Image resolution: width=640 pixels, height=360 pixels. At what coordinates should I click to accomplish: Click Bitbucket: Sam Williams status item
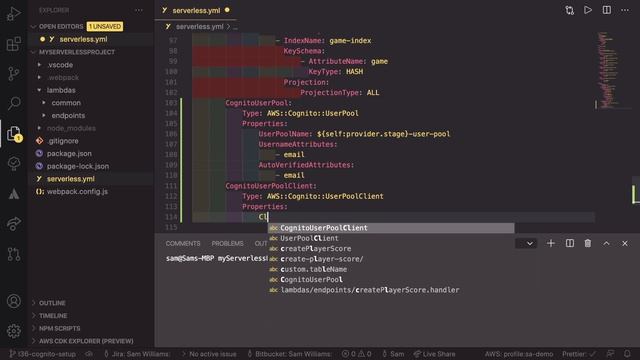tap(289, 354)
